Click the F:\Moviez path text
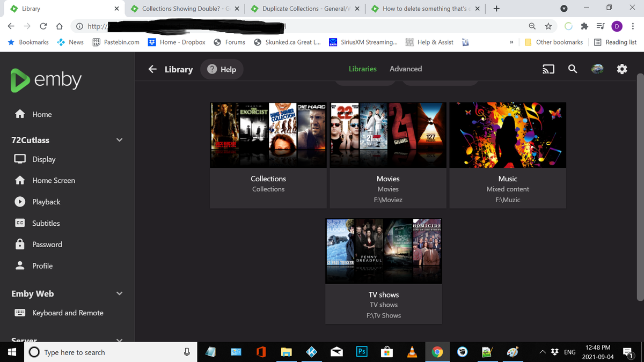Image resolution: width=644 pixels, height=362 pixels. 388,200
